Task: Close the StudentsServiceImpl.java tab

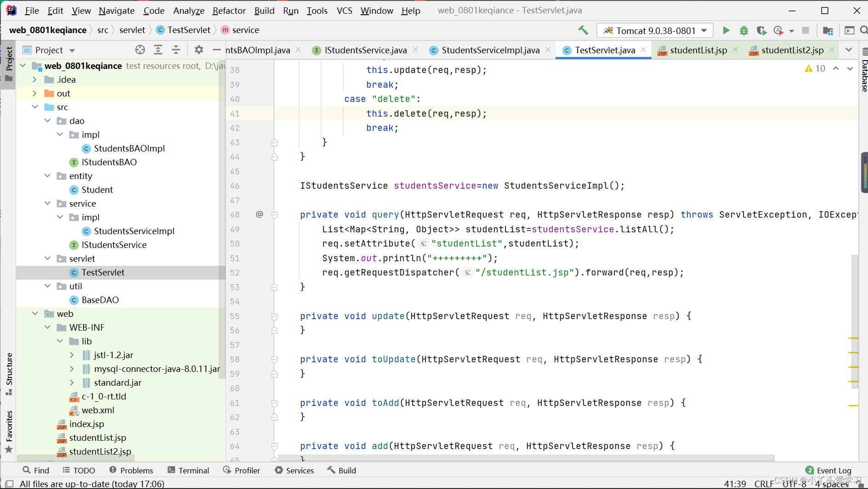Action: [548, 50]
